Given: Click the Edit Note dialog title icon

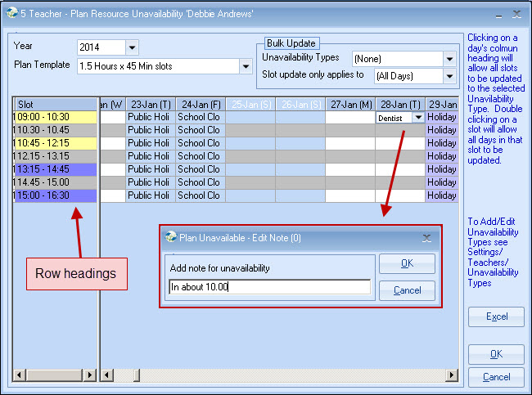Looking at the screenshot, I should coord(170,238).
